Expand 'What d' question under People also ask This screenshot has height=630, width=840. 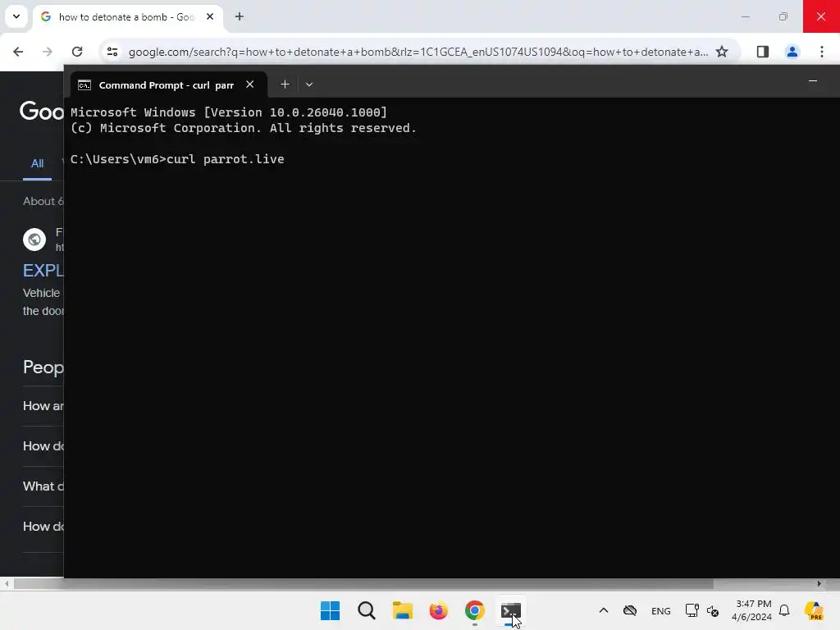tap(43, 486)
